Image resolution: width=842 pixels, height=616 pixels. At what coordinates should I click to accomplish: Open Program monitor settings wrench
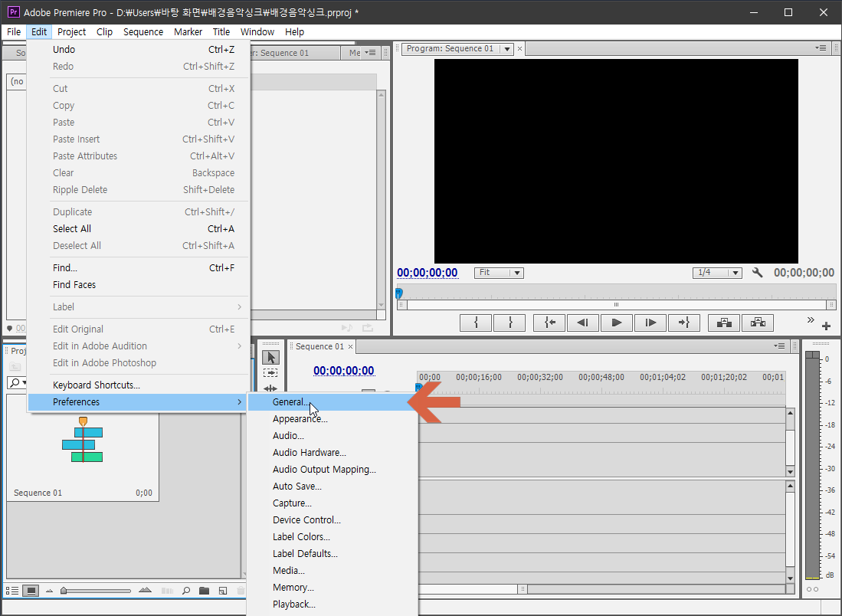(x=757, y=273)
